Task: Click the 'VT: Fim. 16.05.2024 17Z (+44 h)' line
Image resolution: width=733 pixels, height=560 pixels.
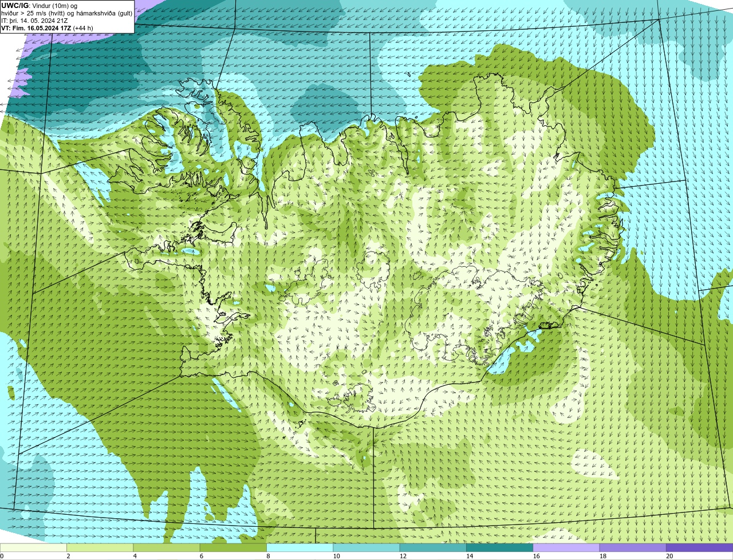Action: 47,28
